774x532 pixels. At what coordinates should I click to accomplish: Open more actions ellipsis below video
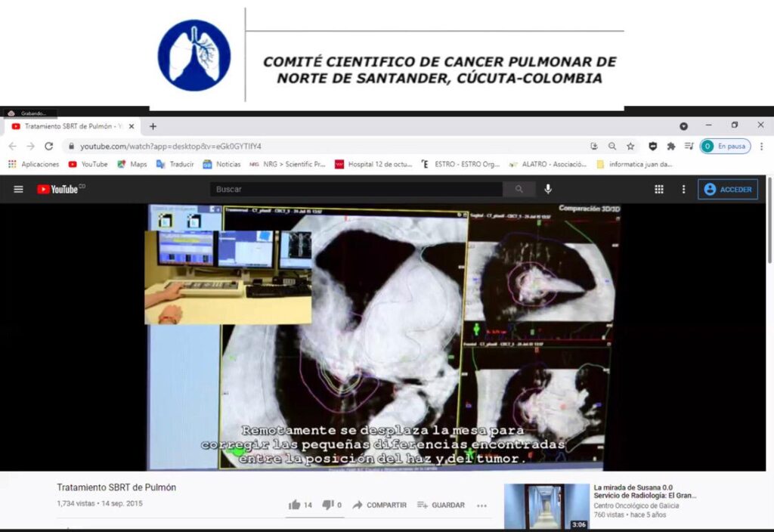(481, 506)
